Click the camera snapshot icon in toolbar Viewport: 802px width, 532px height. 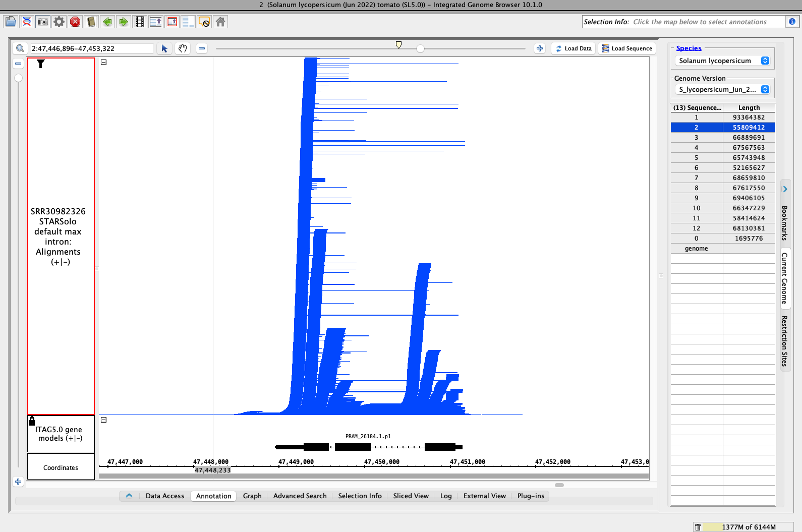pyautogui.click(x=43, y=22)
